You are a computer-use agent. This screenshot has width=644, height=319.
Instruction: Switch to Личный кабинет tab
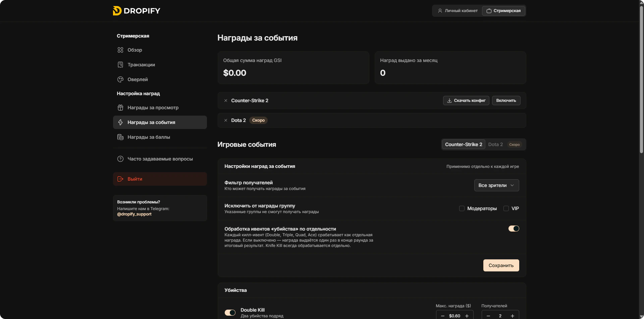tap(458, 11)
